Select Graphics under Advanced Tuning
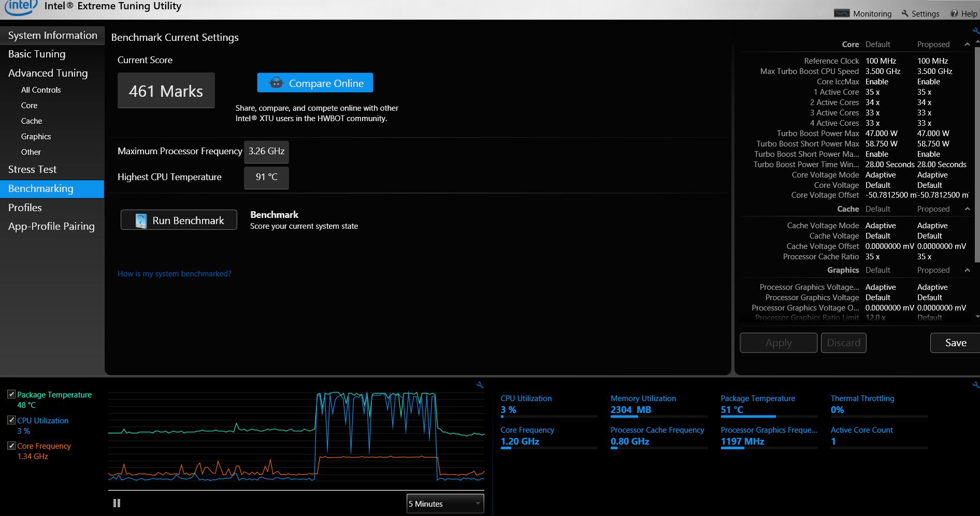Screen dimensions: 980x516 point(36,136)
